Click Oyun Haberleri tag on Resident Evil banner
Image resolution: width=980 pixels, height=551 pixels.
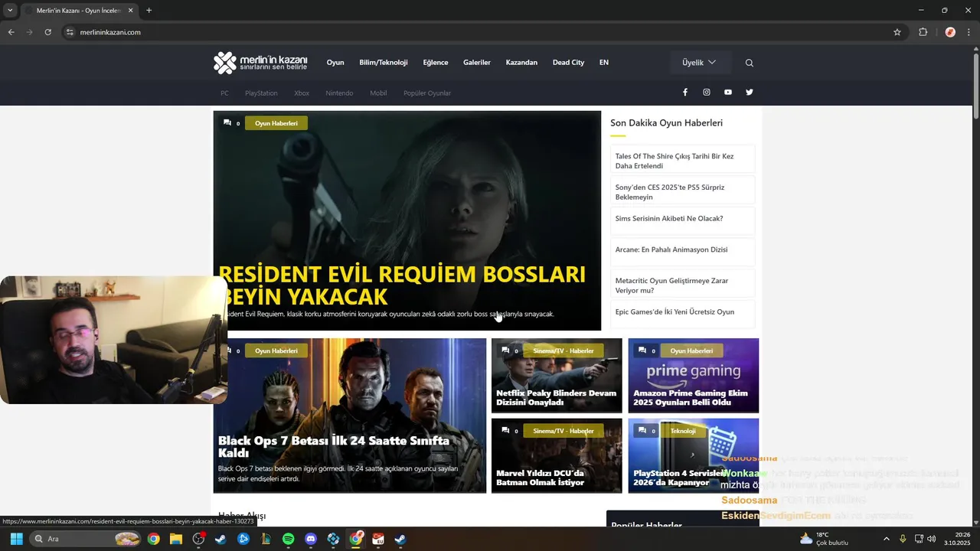click(276, 123)
